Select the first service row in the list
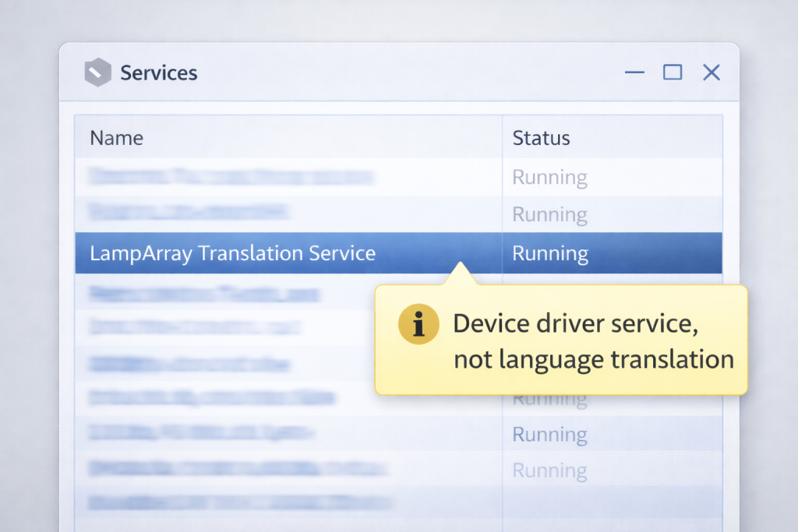Image resolution: width=798 pixels, height=532 pixels. pos(234,177)
